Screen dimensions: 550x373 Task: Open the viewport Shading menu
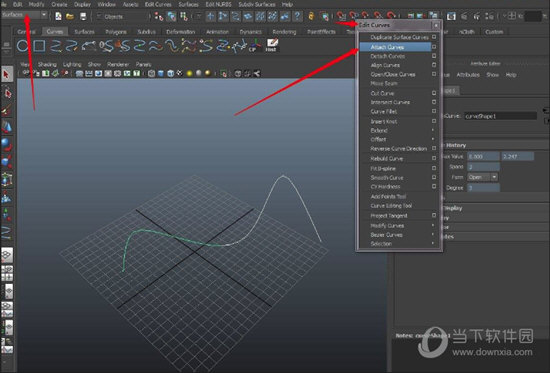(x=47, y=64)
